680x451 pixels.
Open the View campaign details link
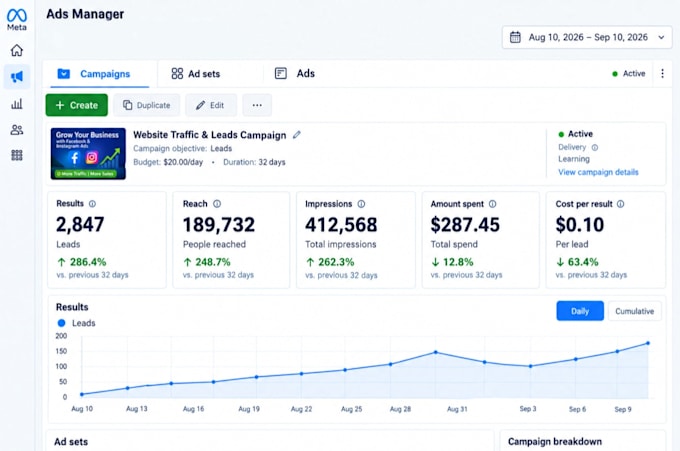598,172
